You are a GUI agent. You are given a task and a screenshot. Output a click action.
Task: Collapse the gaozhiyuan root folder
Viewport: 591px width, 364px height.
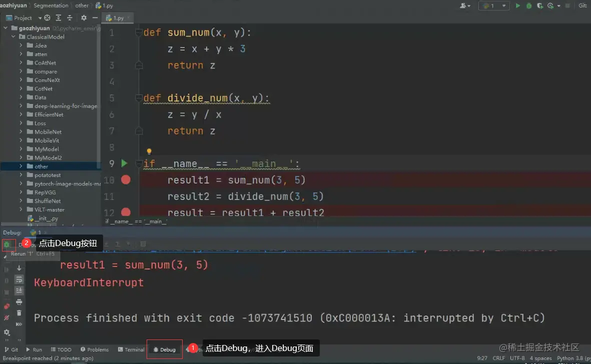[6, 28]
